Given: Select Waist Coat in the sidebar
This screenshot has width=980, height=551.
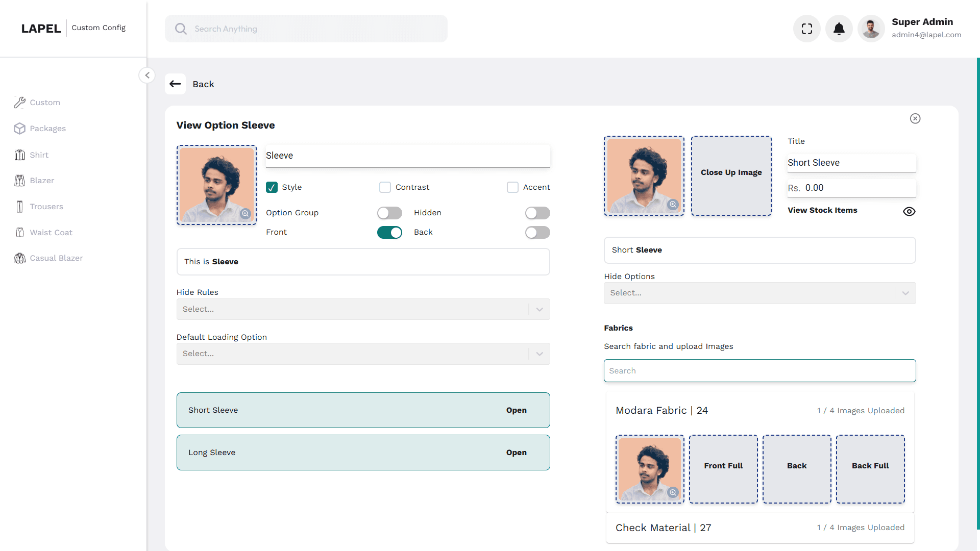Looking at the screenshot, I should [51, 232].
